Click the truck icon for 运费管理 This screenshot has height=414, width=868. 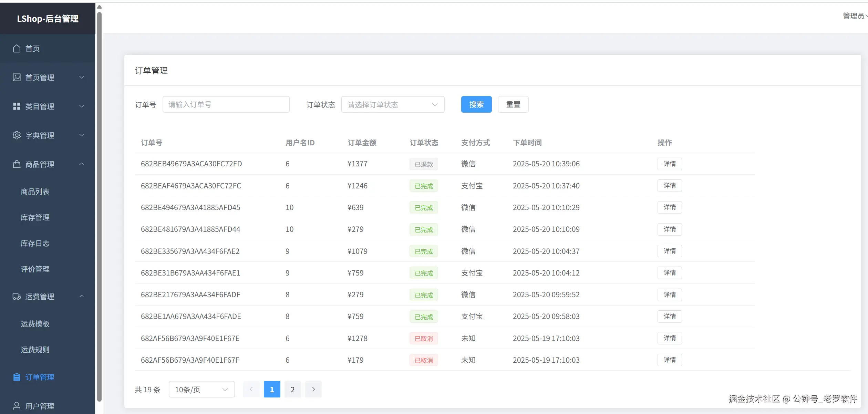click(x=17, y=297)
